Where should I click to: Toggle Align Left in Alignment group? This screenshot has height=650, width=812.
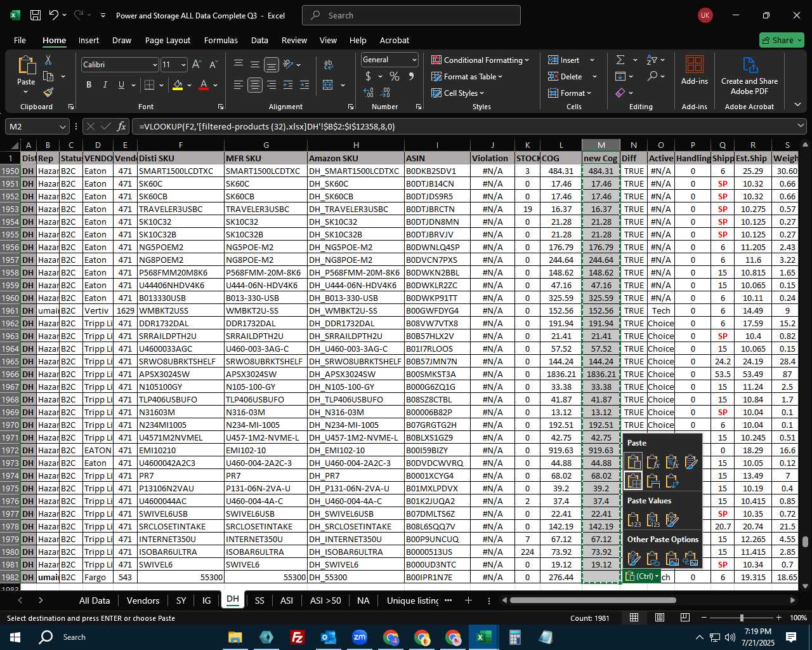(x=239, y=85)
